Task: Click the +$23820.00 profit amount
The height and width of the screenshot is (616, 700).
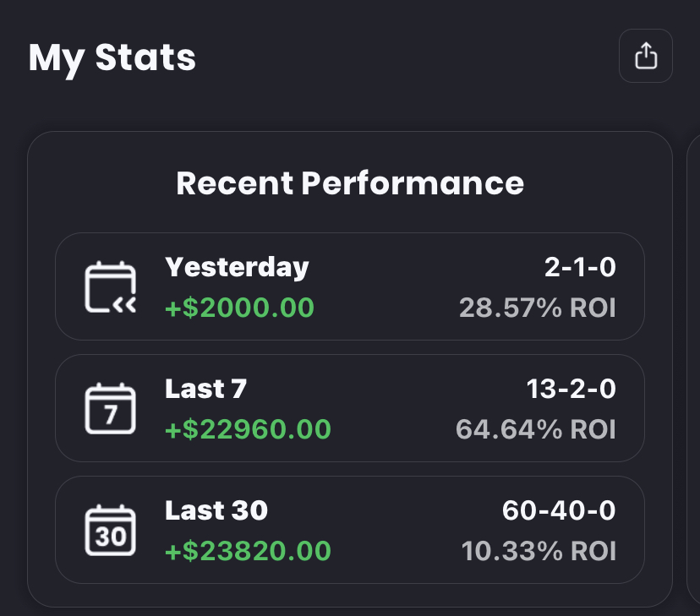Action: click(x=248, y=551)
